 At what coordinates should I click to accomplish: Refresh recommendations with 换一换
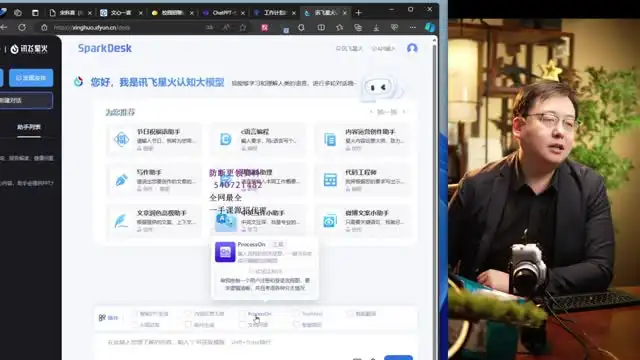tap(387, 112)
